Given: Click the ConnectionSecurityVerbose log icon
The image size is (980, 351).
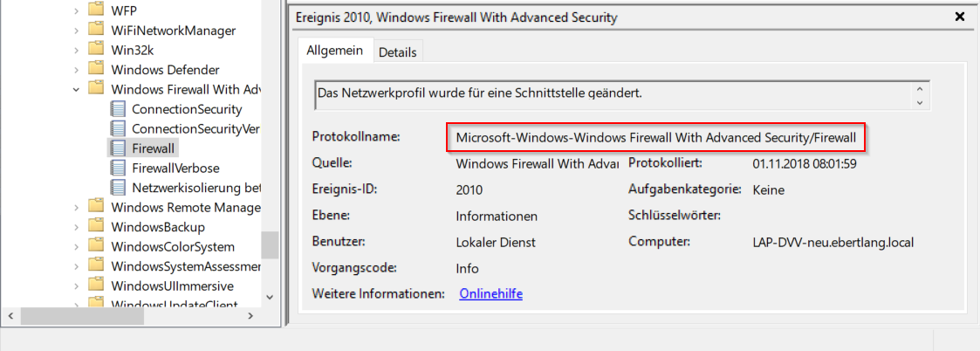Looking at the screenshot, I should [119, 129].
